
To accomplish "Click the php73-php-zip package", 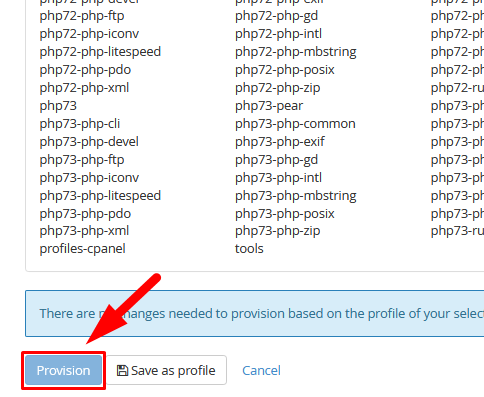I will (278, 231).
